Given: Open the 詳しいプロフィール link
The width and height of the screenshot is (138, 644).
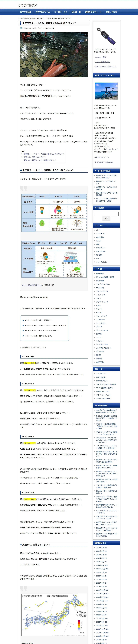Looking at the screenshot, I should (x=102, y=157).
